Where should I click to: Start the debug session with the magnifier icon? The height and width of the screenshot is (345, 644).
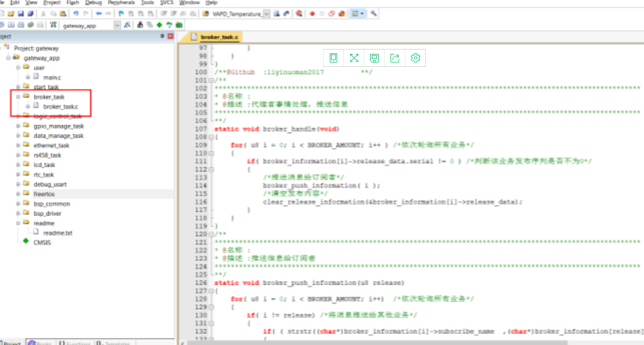click(299, 14)
